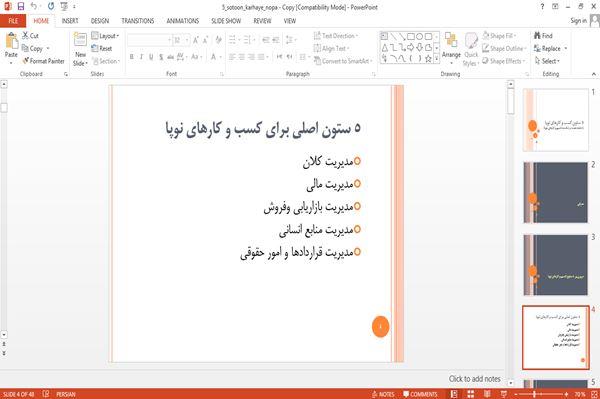Select the oval shape in the shapes gallery
The height and width of the screenshot is (399, 600).
[420, 37]
